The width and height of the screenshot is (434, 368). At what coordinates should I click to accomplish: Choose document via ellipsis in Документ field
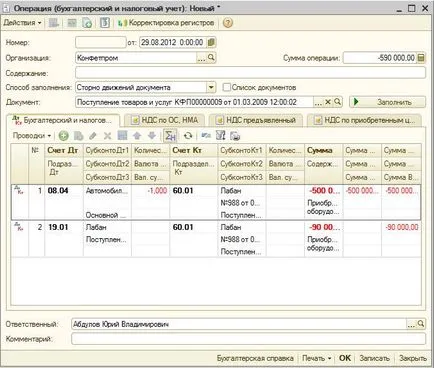[x=318, y=102]
